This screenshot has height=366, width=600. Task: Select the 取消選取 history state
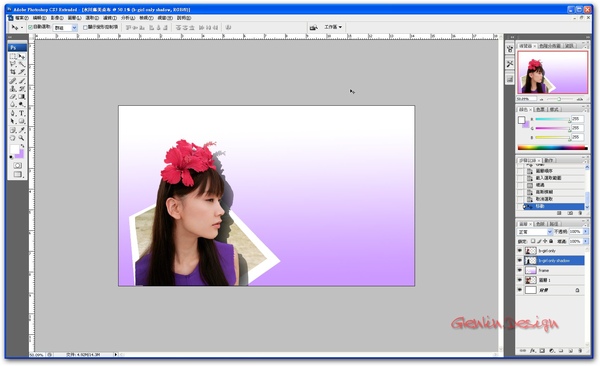(544, 199)
